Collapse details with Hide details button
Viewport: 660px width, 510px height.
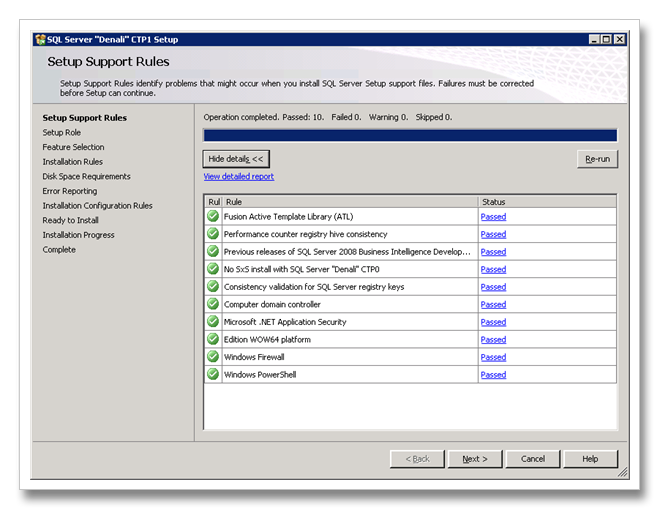pos(236,159)
